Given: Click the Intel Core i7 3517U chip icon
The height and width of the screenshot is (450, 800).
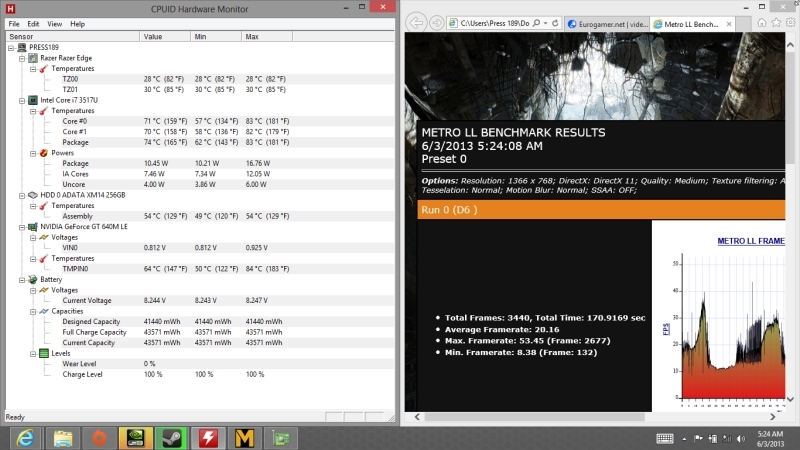Looking at the screenshot, I should coord(33,100).
